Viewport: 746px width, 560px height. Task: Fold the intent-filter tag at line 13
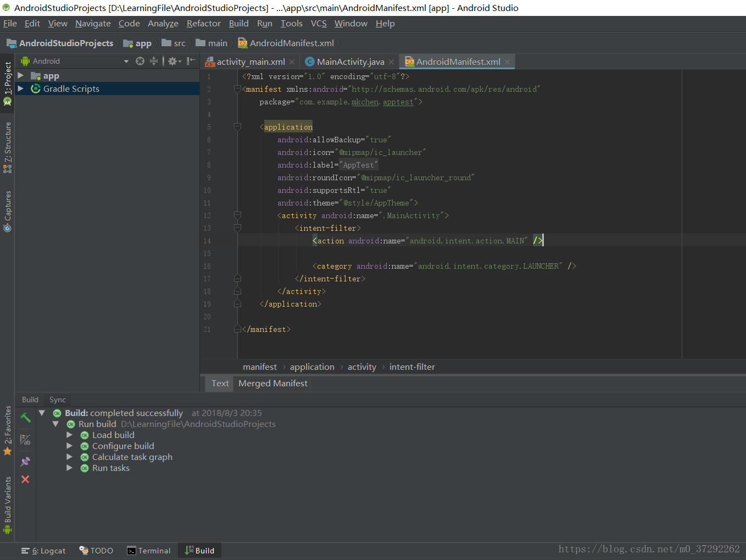coord(237,228)
